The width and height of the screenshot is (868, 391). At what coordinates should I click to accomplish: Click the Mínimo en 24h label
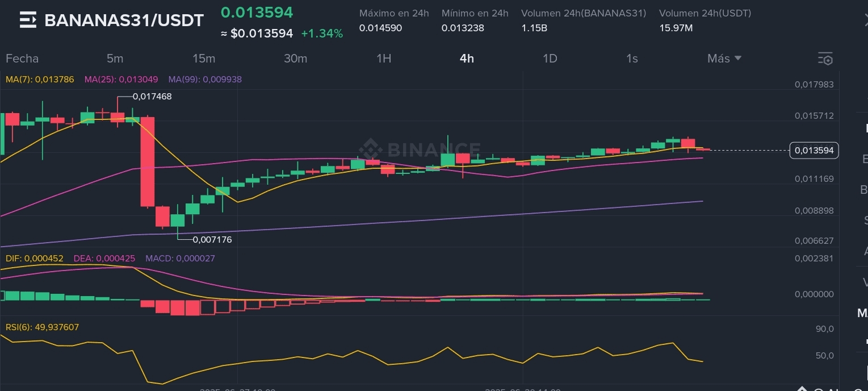point(475,13)
